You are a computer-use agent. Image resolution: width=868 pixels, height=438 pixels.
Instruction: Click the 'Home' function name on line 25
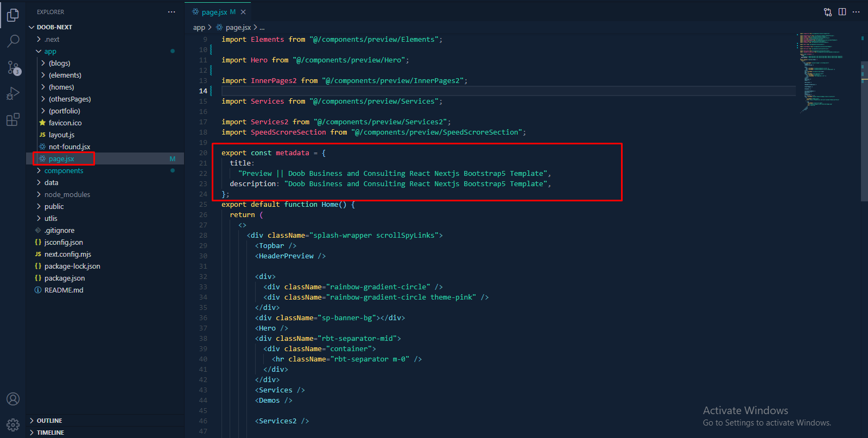pyautogui.click(x=330, y=205)
